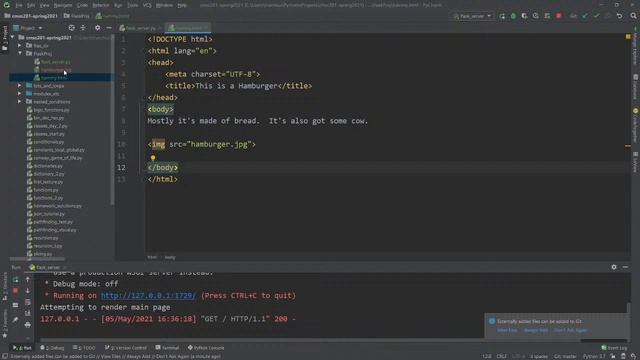Click the Concurrency Diagram icon in toolbar
The width and height of the screenshot is (640, 360).
pyautogui.click(x=547, y=16)
